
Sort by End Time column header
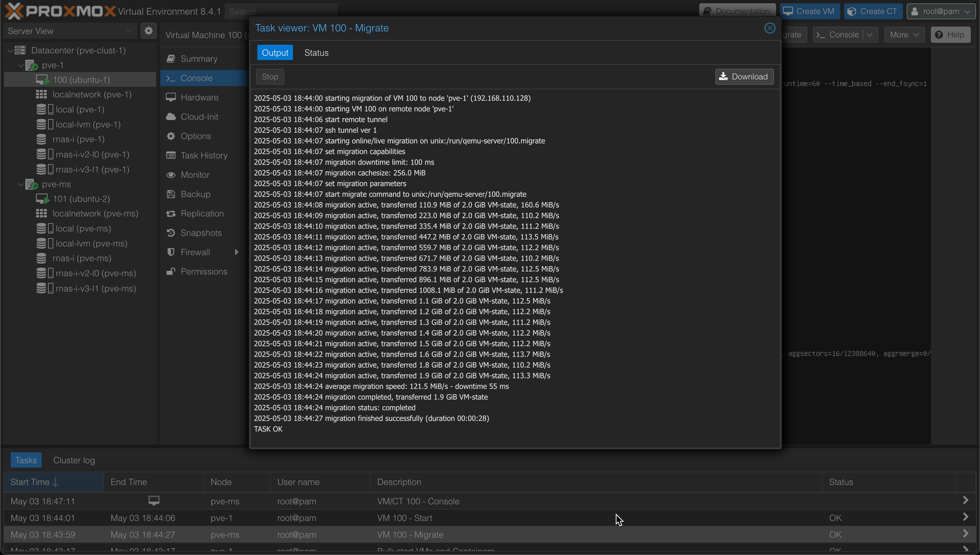click(153, 482)
